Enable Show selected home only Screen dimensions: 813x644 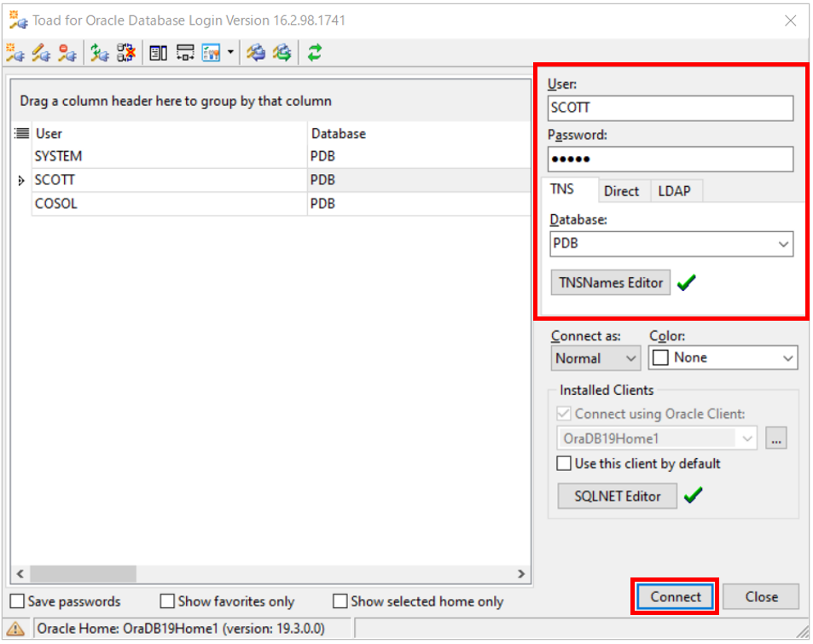340,601
